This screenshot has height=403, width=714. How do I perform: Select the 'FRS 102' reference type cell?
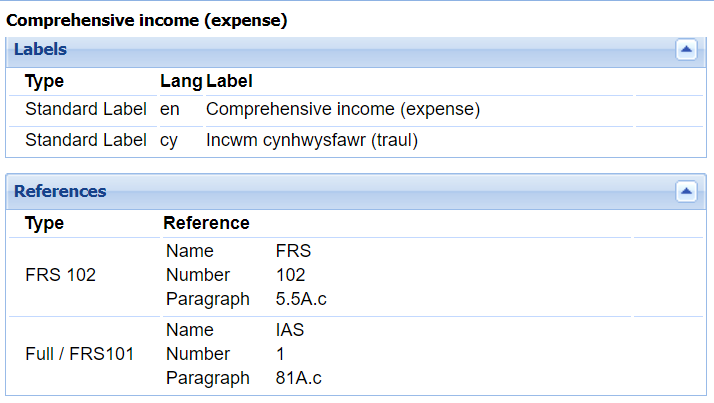click(61, 275)
